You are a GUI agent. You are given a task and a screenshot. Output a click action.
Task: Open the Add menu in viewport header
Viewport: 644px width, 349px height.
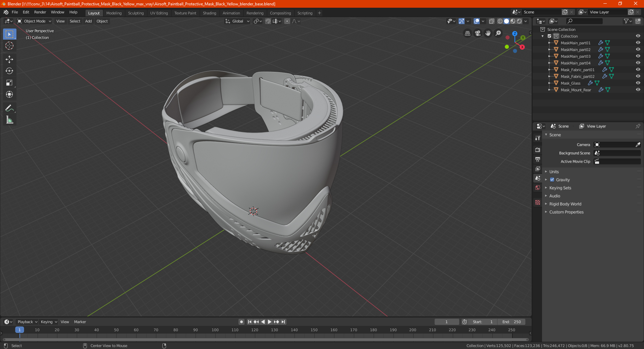point(89,21)
